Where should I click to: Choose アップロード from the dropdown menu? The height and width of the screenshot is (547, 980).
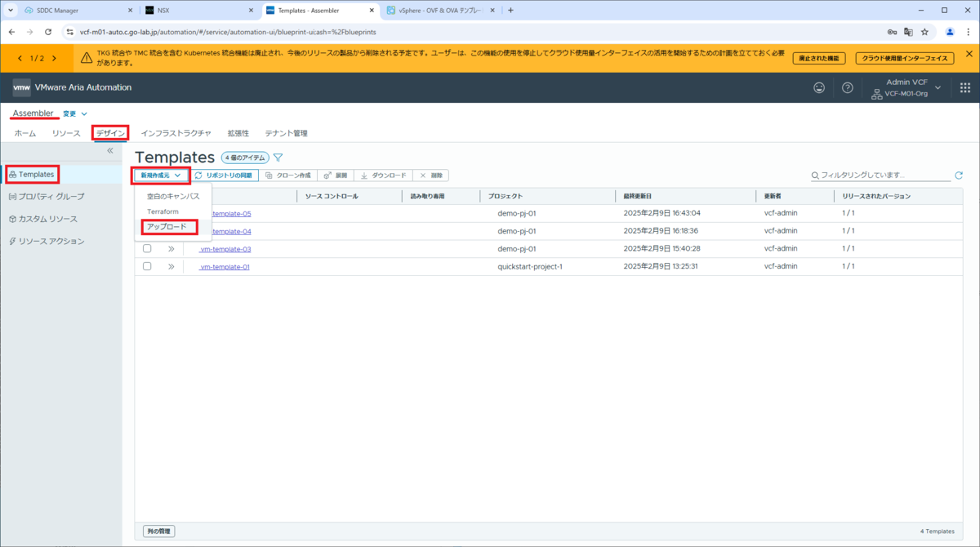coord(166,226)
